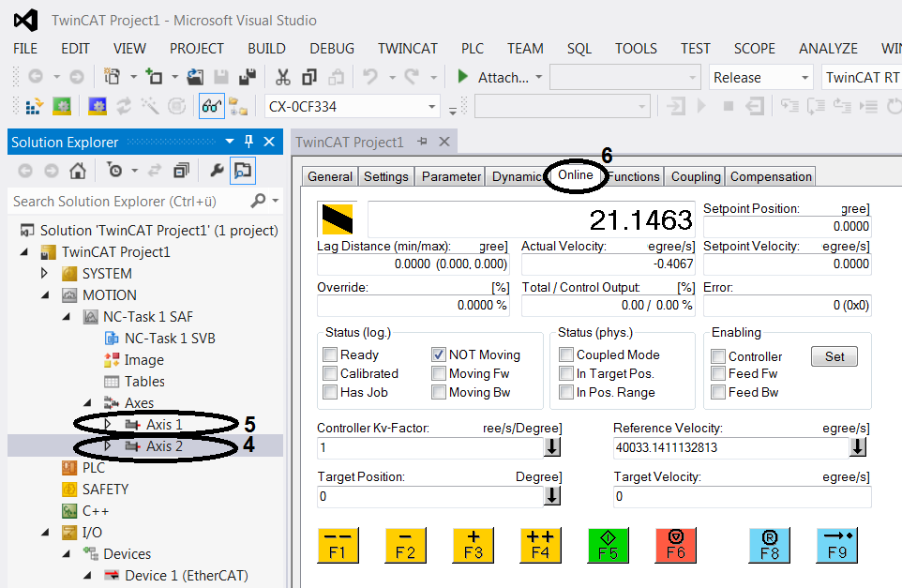This screenshot has width=902, height=588.
Task: Collapse the MOTION tree node
Action: pos(45,295)
